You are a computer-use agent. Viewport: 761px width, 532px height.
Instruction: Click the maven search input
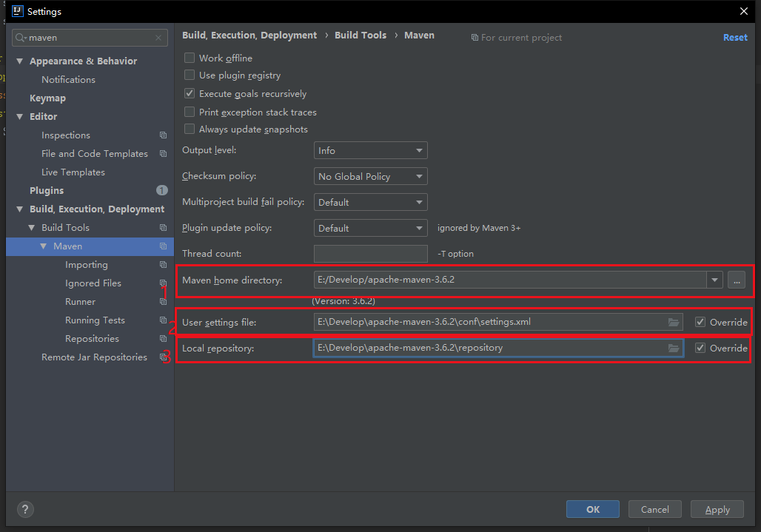(x=90, y=38)
